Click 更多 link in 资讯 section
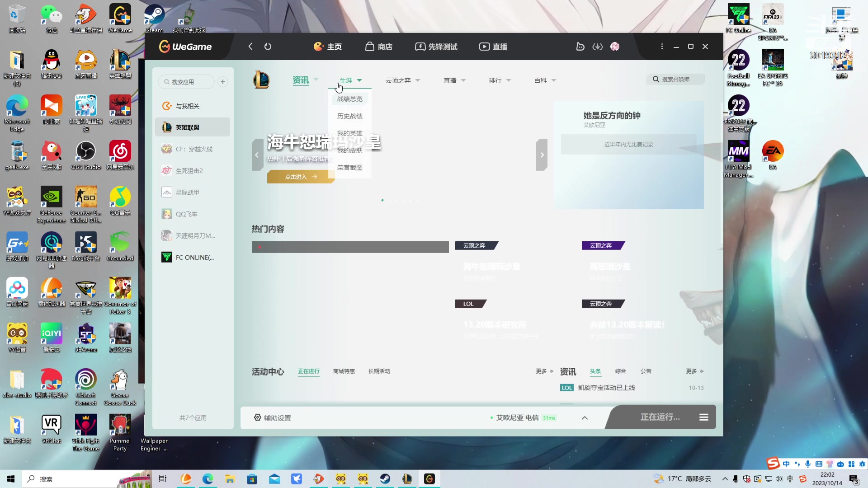 695,371
